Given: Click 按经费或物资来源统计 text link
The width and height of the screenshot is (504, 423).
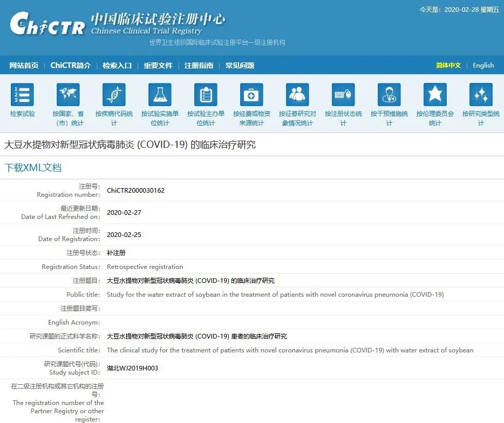Looking at the screenshot, I should click(251, 119).
